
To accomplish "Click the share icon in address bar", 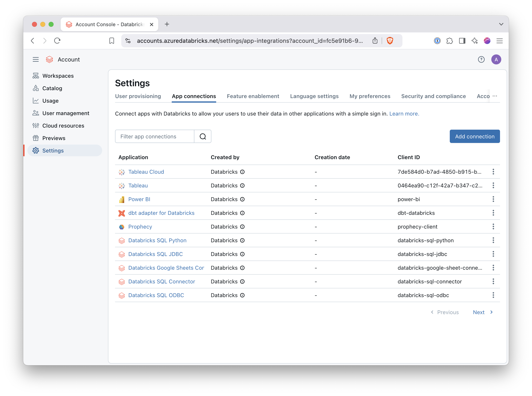I will [375, 41].
